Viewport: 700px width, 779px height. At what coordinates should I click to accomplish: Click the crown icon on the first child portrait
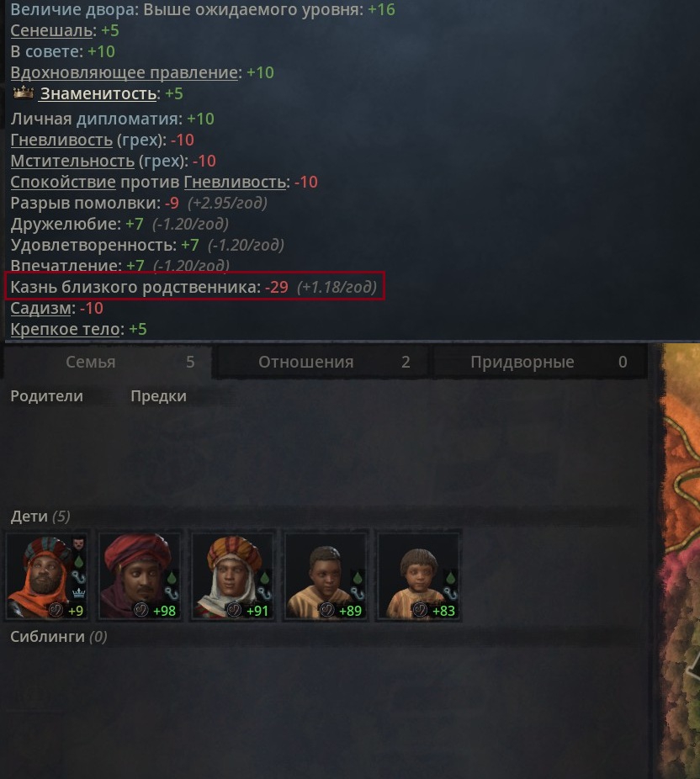point(78,592)
